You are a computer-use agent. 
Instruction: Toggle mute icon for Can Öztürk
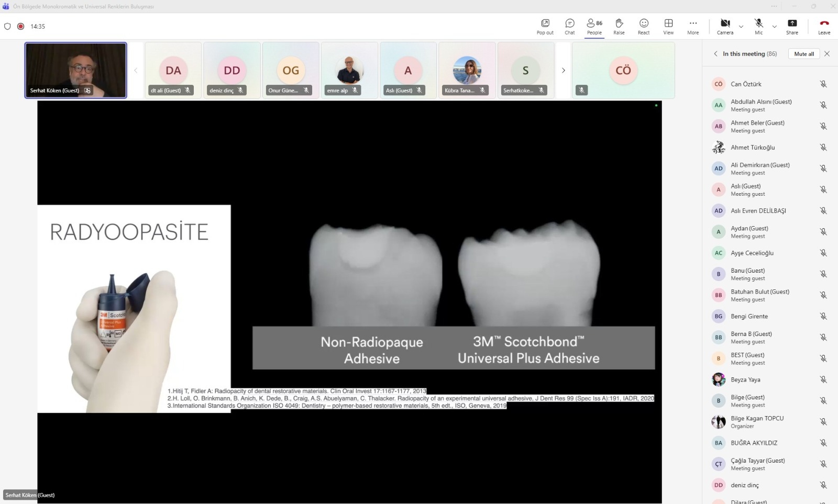[x=823, y=84]
